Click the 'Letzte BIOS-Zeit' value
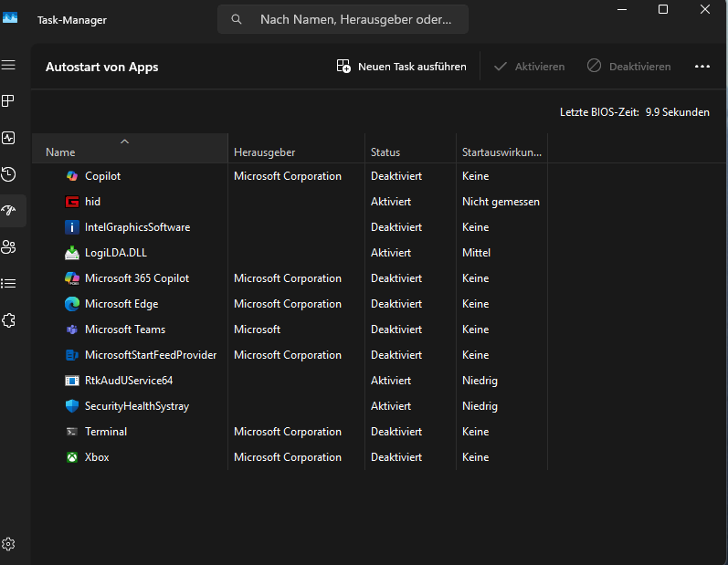The image size is (728, 565). click(678, 112)
